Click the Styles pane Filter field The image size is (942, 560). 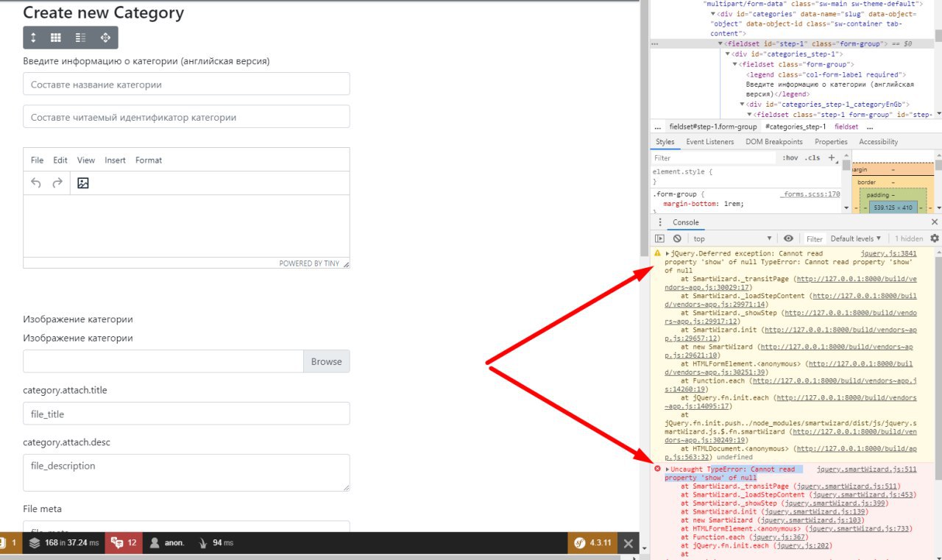pyautogui.click(x=714, y=157)
